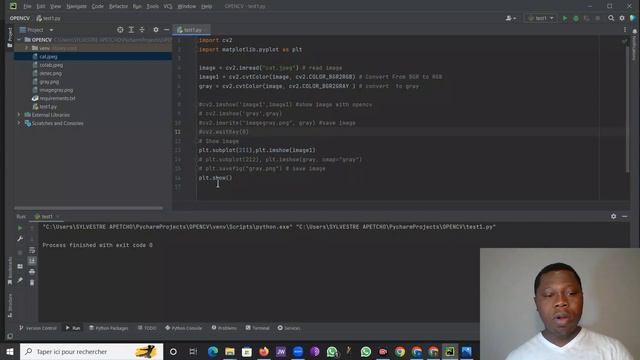Open run configuration wrench in Run panel

[20, 239]
